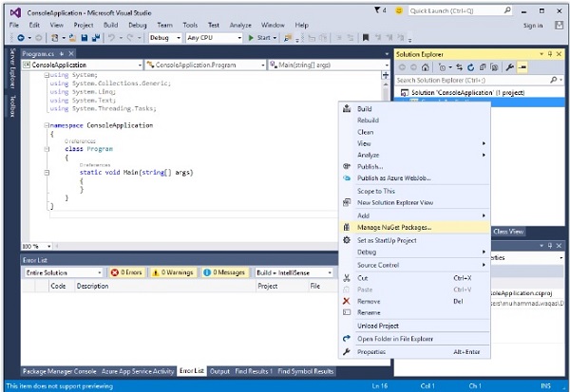Click the Save All toolbar icon
Screen dimensions: 570x392
[x=96, y=38]
